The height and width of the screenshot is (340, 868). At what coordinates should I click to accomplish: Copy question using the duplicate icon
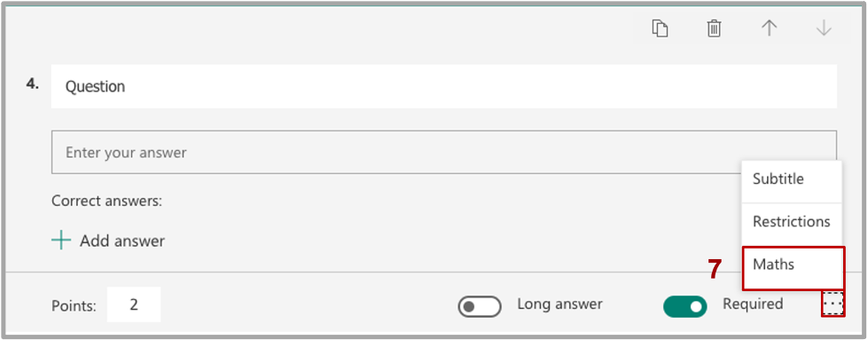tap(660, 28)
